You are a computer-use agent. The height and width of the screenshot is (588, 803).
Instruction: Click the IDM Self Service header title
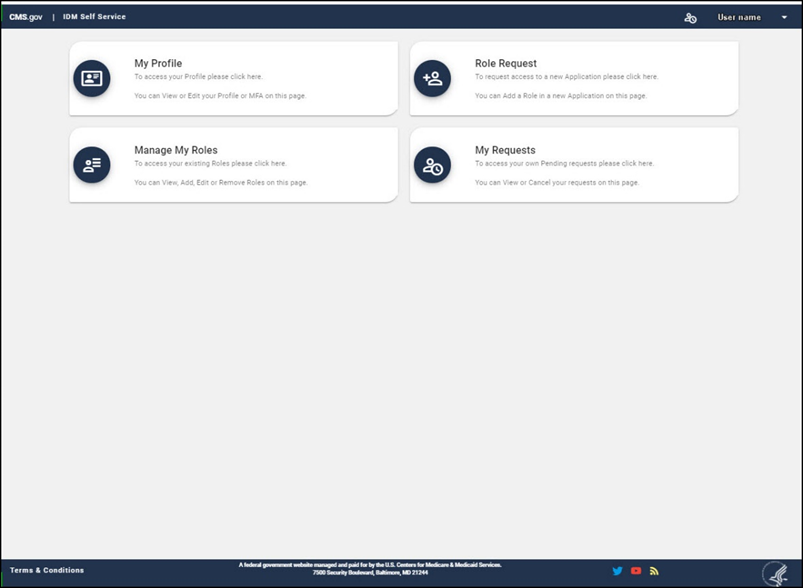coord(96,17)
